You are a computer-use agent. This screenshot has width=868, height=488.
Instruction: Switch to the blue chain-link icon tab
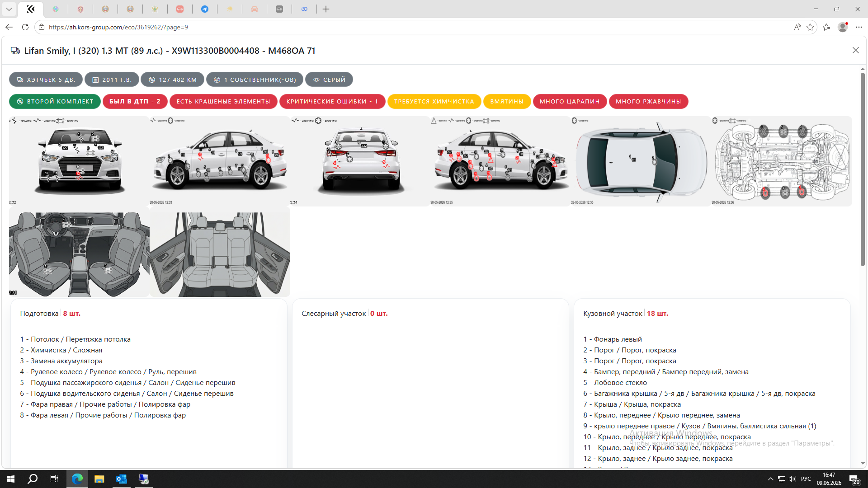click(304, 9)
